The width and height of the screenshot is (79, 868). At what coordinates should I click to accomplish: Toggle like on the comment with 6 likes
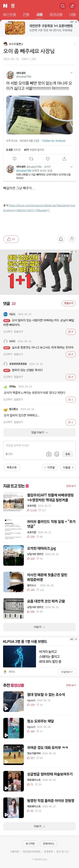[71, 354]
